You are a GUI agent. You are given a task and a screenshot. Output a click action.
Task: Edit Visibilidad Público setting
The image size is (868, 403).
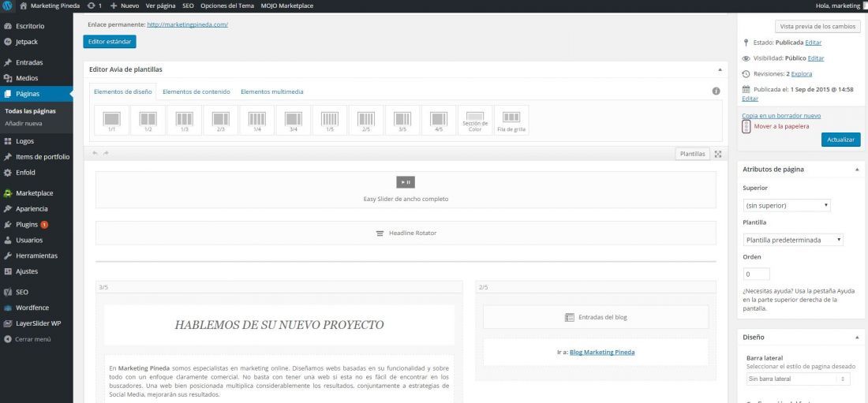click(816, 58)
